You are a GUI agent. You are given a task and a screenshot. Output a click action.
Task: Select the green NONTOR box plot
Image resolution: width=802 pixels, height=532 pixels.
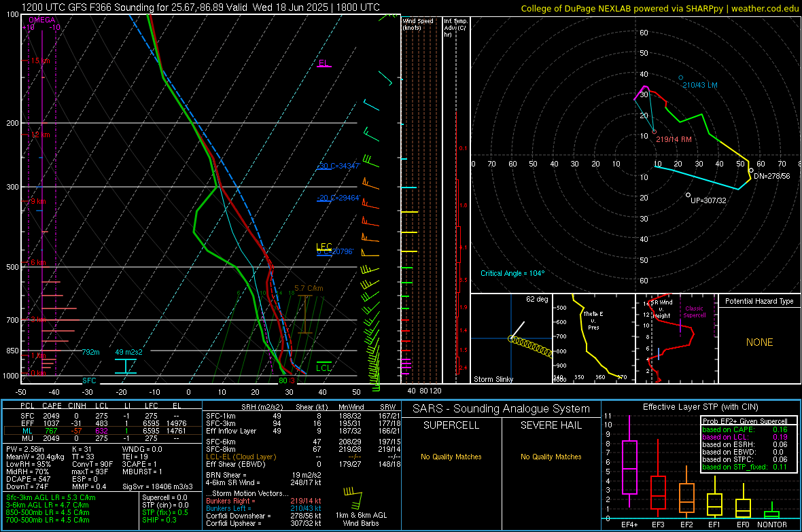tap(771, 512)
